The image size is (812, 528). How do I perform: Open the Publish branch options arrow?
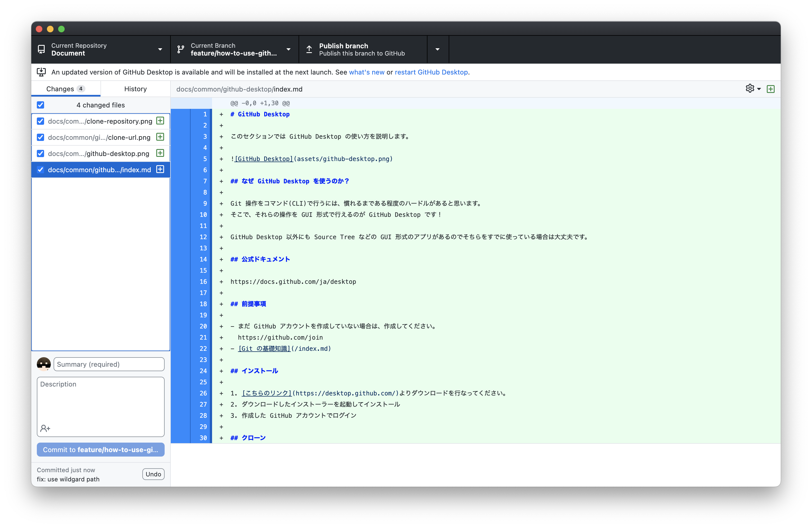click(438, 49)
